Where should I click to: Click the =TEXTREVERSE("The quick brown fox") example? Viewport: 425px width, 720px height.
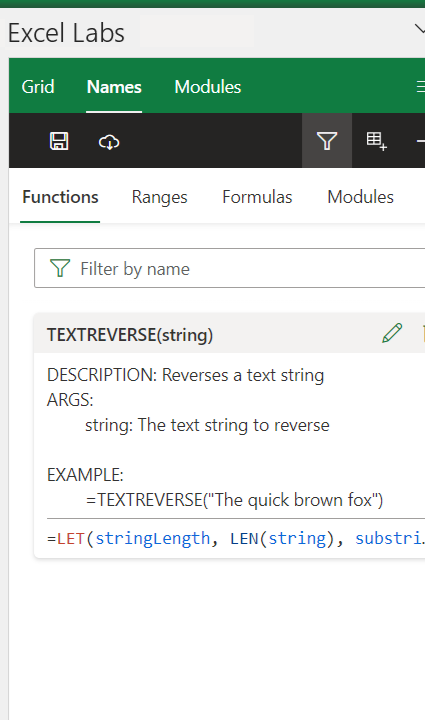[234, 500]
